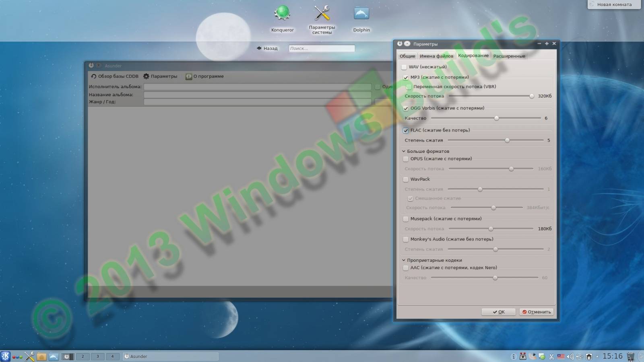This screenshot has height=362, width=644.
Task: Click the gear Параметры button in Asunder
Action: pos(160,76)
